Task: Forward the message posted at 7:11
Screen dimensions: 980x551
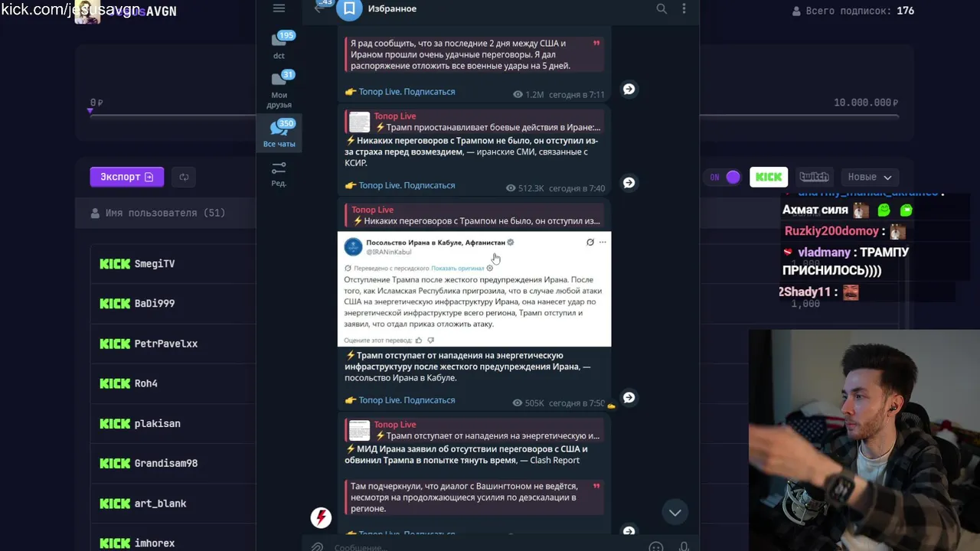Action: click(629, 89)
